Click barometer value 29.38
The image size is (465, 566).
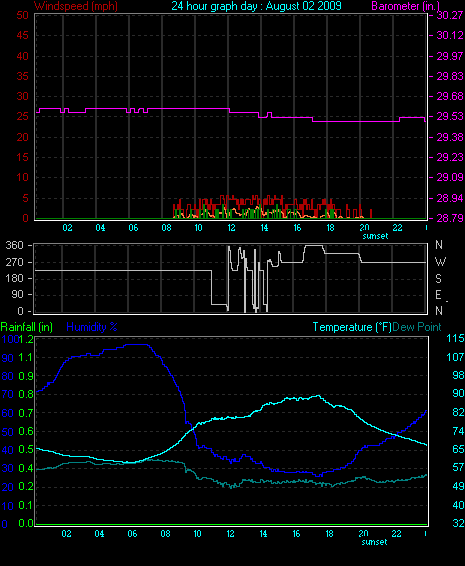pos(450,137)
